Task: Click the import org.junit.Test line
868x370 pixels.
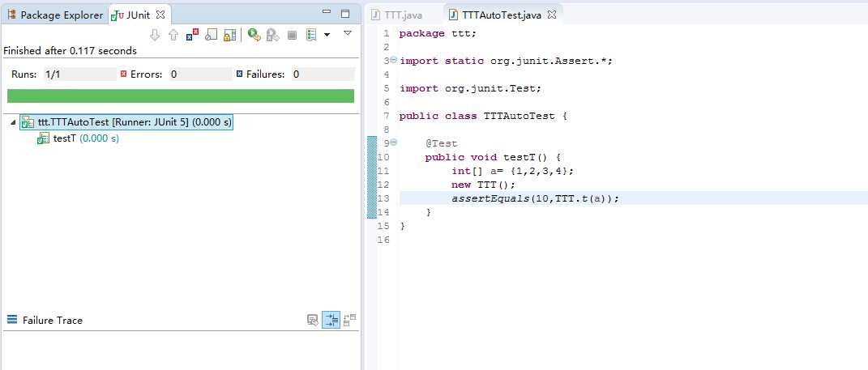Action: [470, 88]
